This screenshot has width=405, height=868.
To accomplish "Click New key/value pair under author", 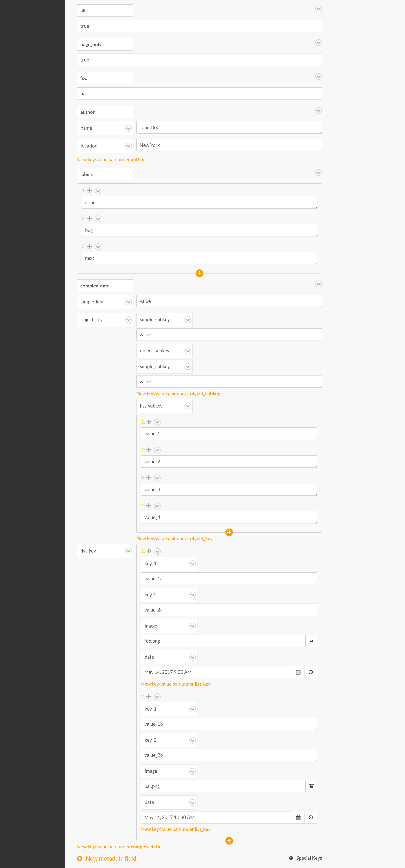I will pyautogui.click(x=111, y=159).
